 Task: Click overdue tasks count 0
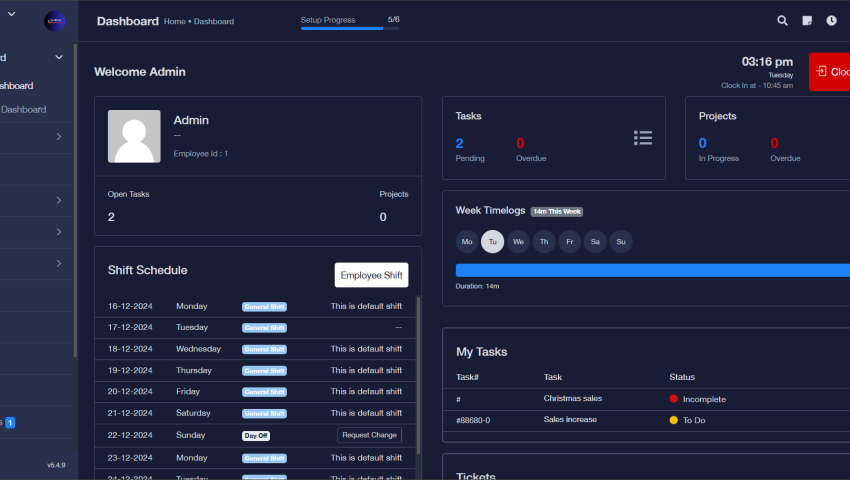tap(520, 143)
